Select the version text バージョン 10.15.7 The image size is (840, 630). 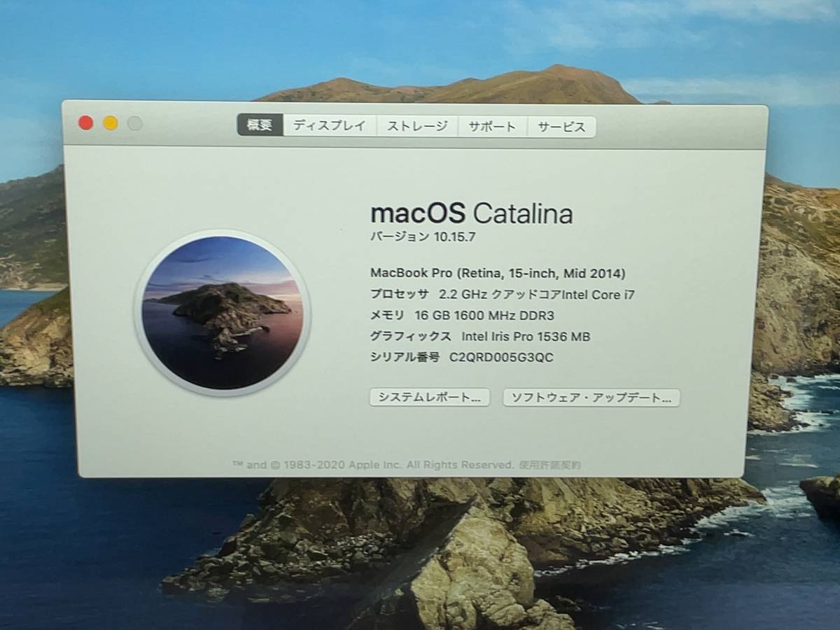point(423,237)
